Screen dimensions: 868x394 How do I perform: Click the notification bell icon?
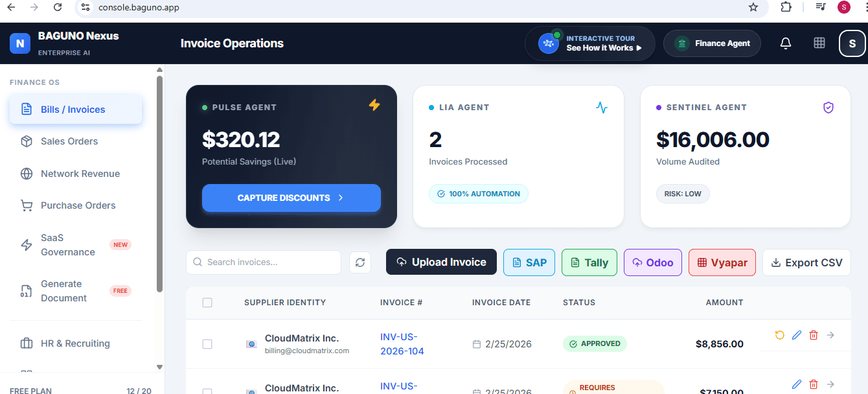coord(786,43)
